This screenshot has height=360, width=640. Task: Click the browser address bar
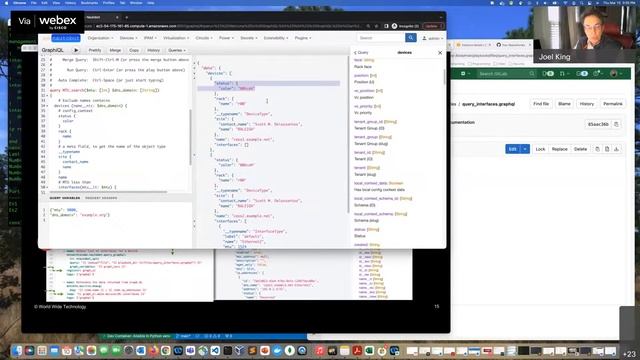coord(229,26)
